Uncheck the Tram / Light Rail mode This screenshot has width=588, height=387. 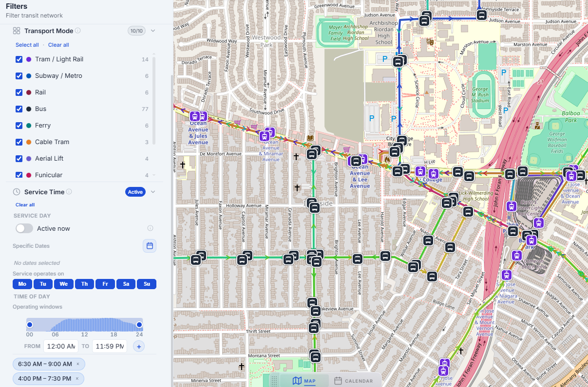[19, 59]
